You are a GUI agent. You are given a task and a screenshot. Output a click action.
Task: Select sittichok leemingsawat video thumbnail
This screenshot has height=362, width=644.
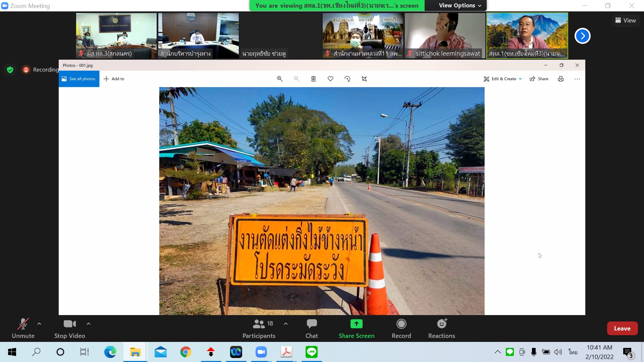coord(445,36)
